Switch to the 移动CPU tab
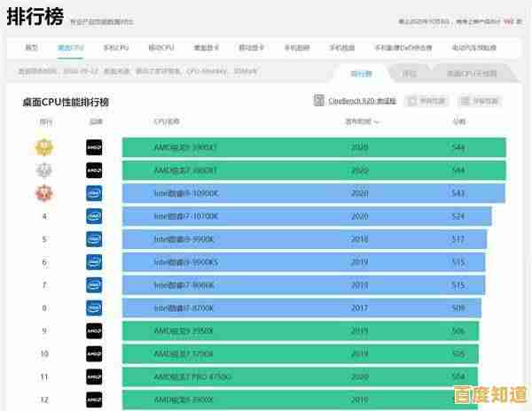The width and height of the screenshot is (532, 411). 160,47
